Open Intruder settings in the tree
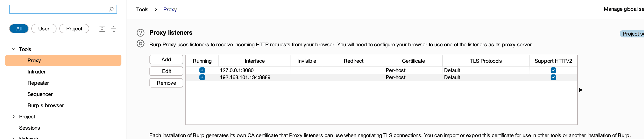 coord(36,72)
